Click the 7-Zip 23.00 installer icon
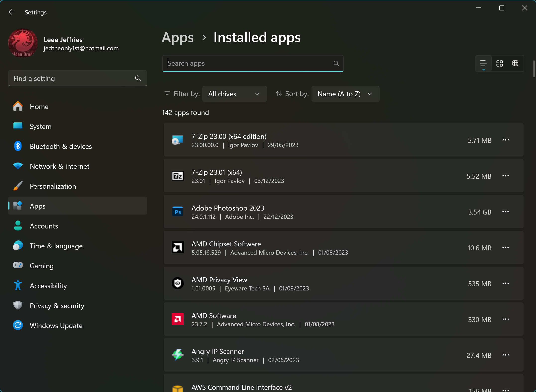This screenshot has width=536, height=392. [x=178, y=140]
